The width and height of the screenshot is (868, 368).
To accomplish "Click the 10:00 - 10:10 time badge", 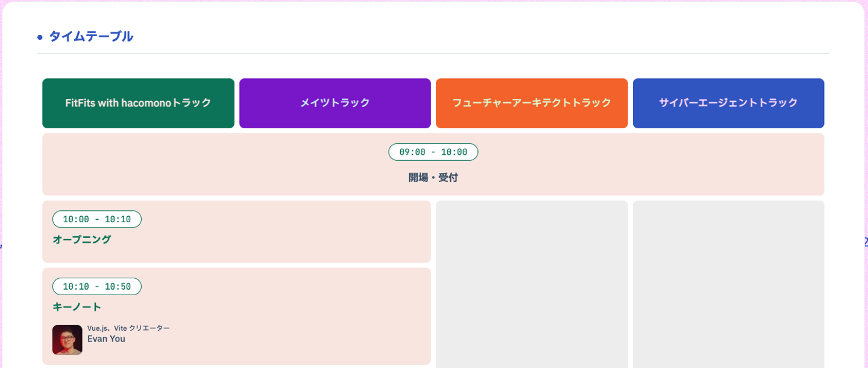I will [96, 219].
